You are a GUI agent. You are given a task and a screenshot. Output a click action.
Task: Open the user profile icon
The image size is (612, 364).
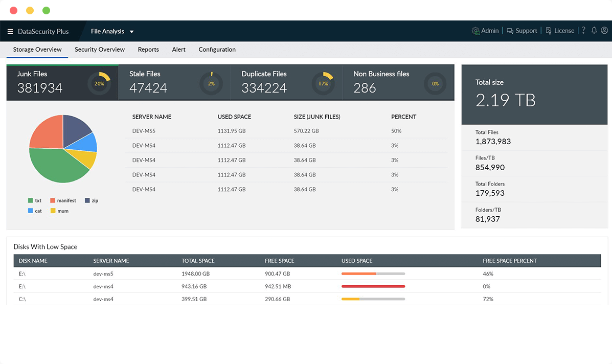(604, 31)
